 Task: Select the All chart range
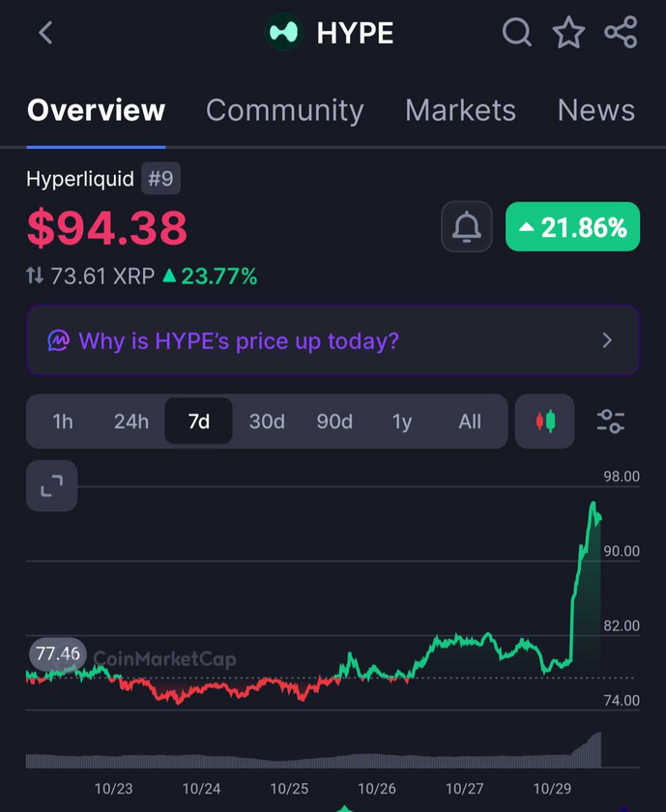pyautogui.click(x=470, y=421)
